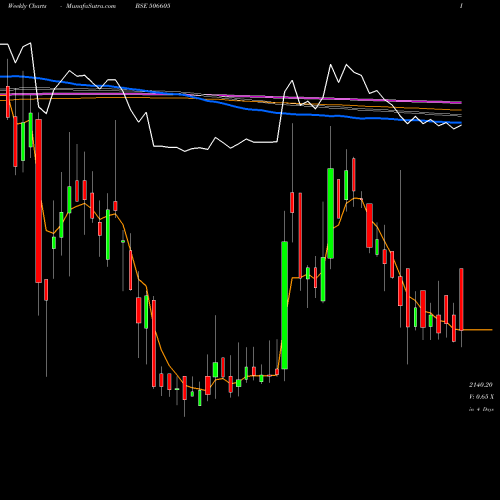
Task: Click the 'BSE 506695' ticker label
Action: [x=153, y=6]
